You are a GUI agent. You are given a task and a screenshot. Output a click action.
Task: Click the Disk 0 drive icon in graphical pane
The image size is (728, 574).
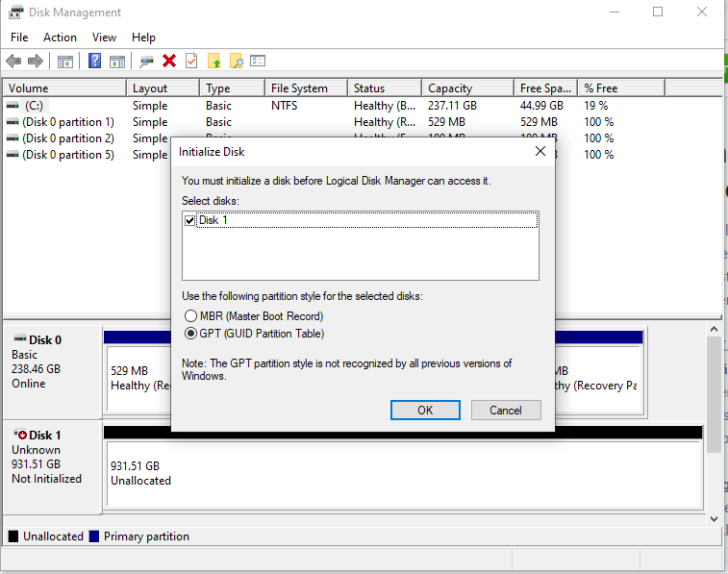pyautogui.click(x=20, y=337)
